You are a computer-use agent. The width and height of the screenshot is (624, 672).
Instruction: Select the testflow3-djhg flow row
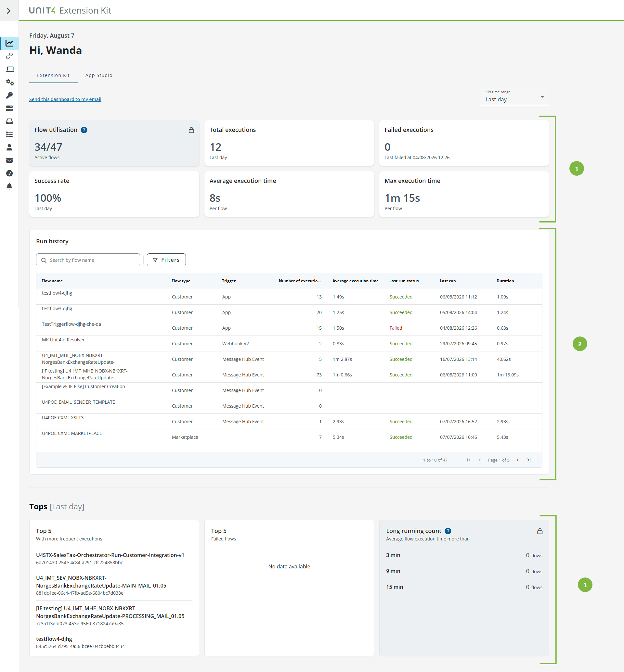click(289, 312)
